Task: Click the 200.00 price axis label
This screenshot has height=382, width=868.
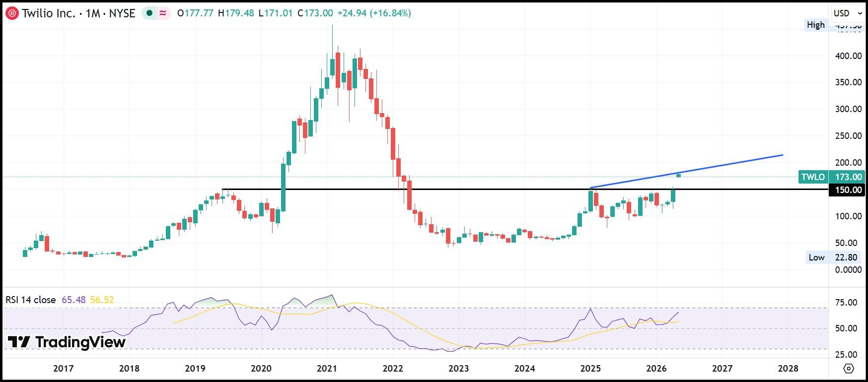Action: [x=849, y=163]
